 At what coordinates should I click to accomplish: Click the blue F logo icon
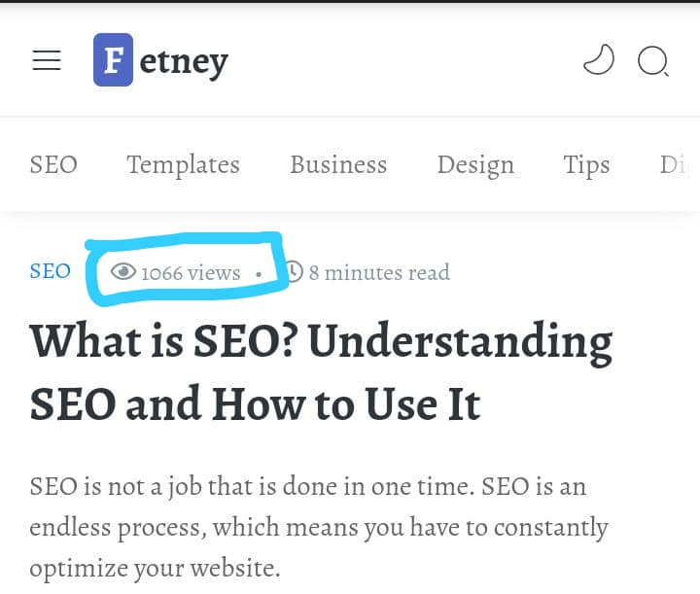(113, 60)
